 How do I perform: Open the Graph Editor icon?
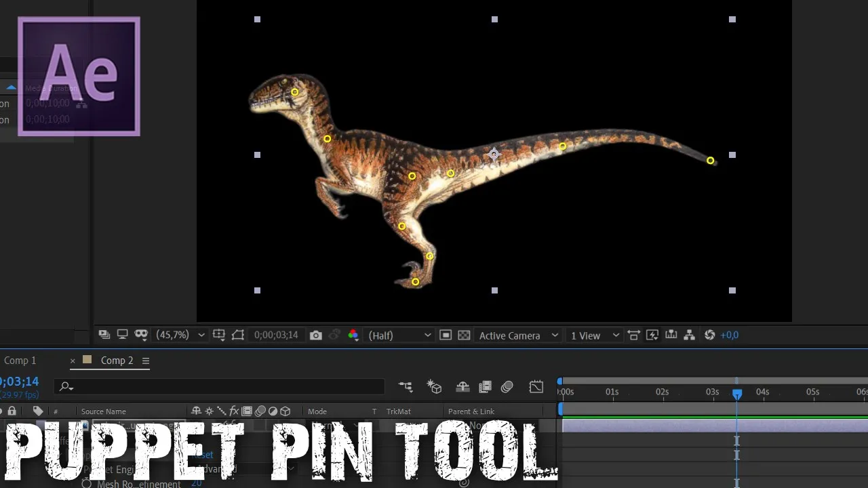[x=536, y=387]
